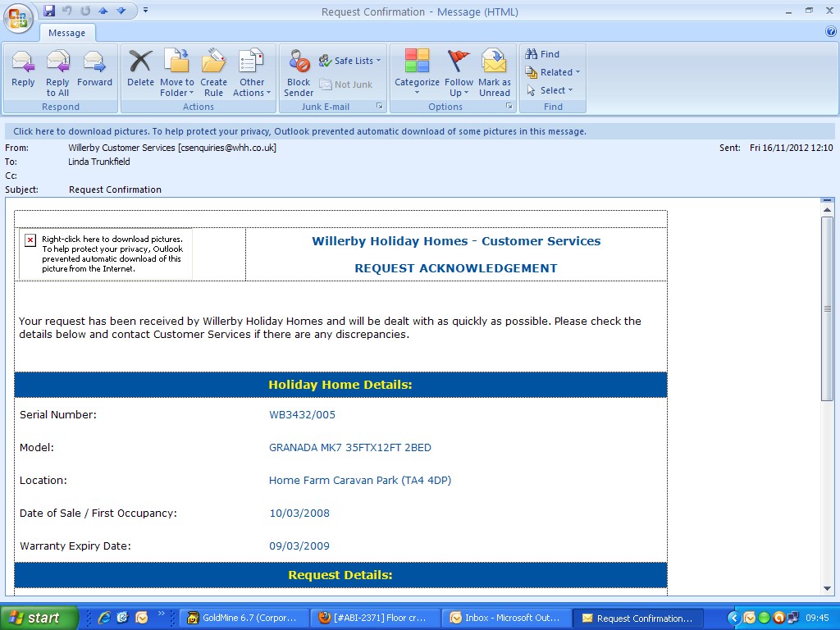Click Outlook icon in quick launch
This screenshot has width=840, height=630.
(141, 618)
